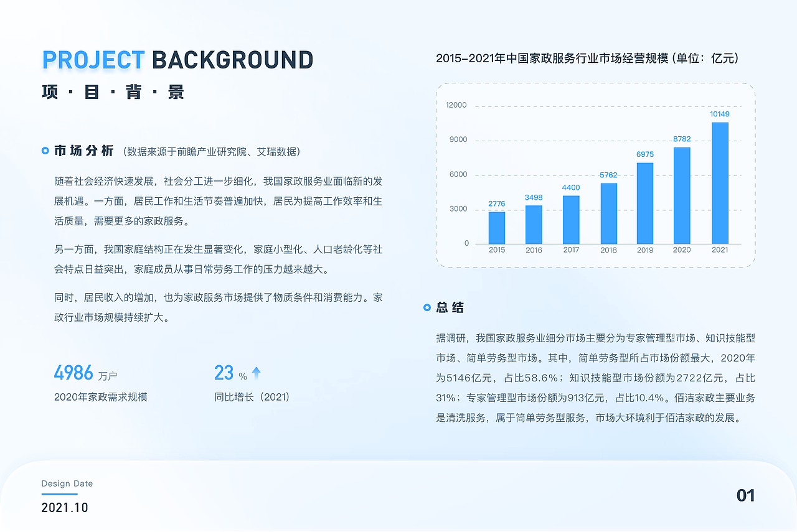Open the Design Date label link
This screenshot has width=797, height=532.
[66, 483]
